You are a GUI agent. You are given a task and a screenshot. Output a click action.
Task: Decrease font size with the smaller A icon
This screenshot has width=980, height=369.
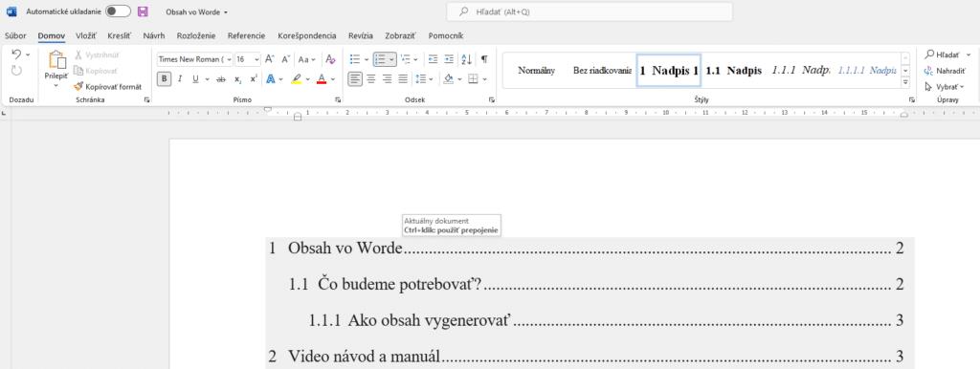coord(285,59)
